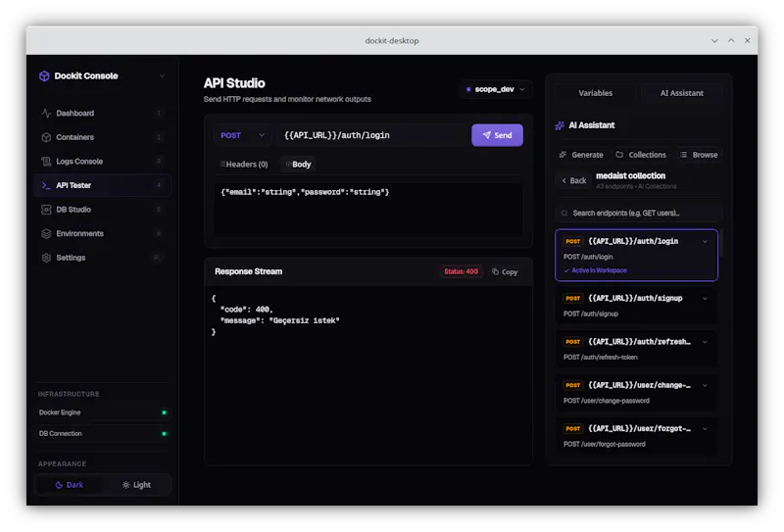Switch appearance to Dark theme
Image resolution: width=784 pixels, height=532 pixels.
click(69, 485)
